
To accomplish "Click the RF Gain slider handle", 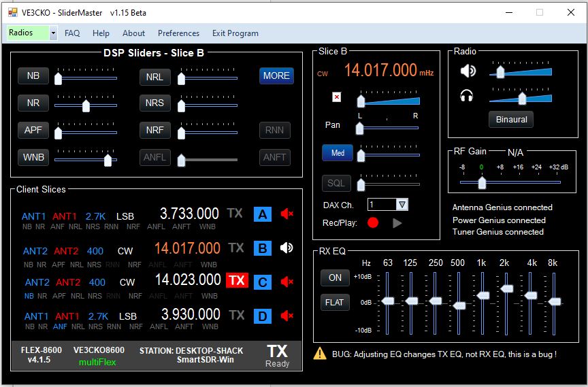I will point(482,182).
